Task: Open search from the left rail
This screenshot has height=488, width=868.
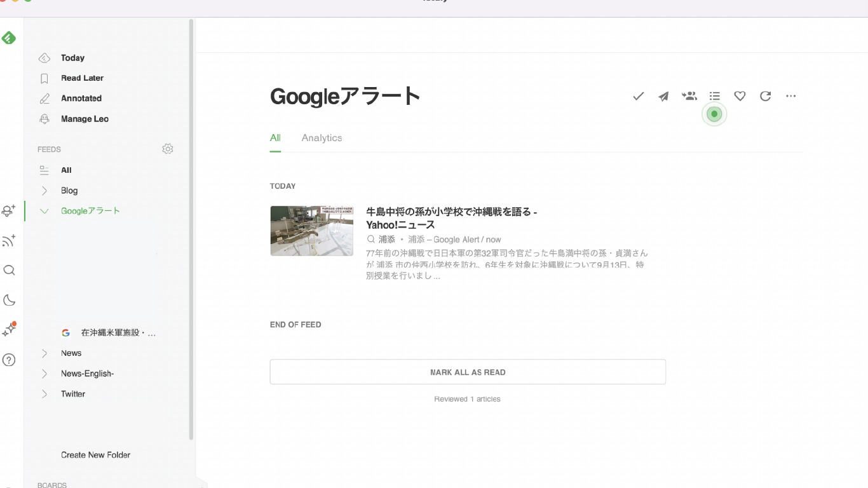Action: [x=9, y=271]
